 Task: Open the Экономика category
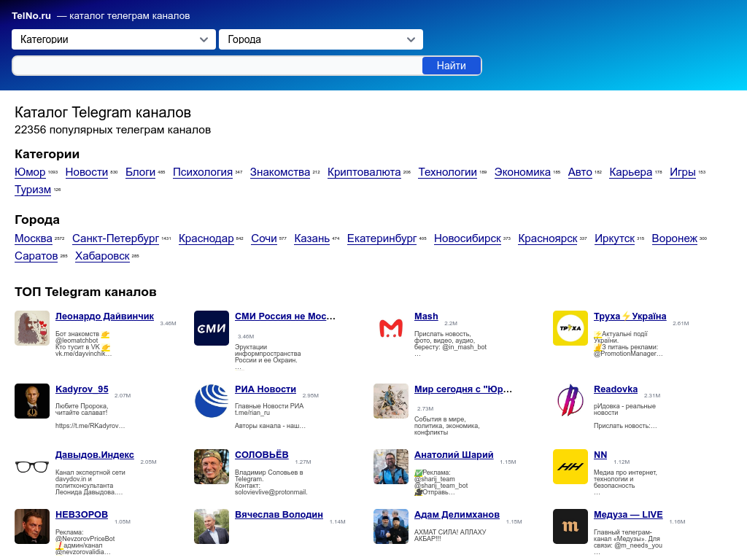click(522, 172)
